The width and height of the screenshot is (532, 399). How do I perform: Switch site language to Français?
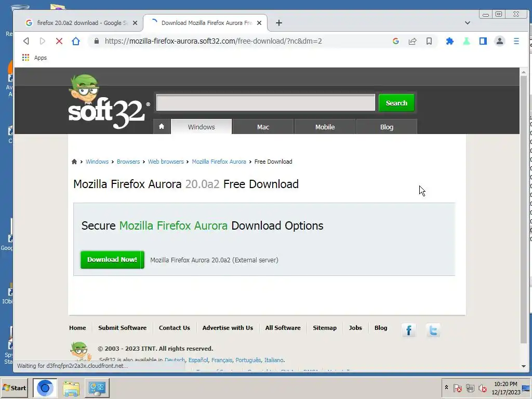pos(222,360)
